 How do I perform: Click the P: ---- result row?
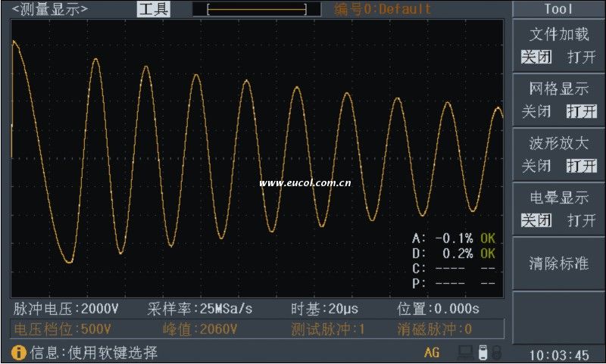click(x=454, y=283)
